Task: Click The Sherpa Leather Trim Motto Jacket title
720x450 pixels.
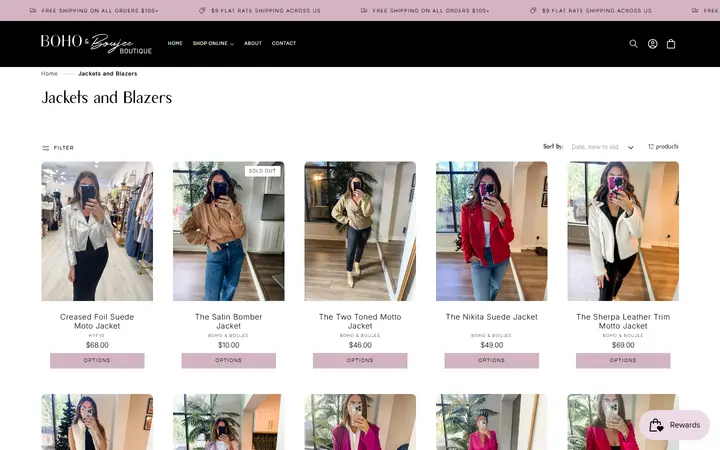Action: [623, 321]
